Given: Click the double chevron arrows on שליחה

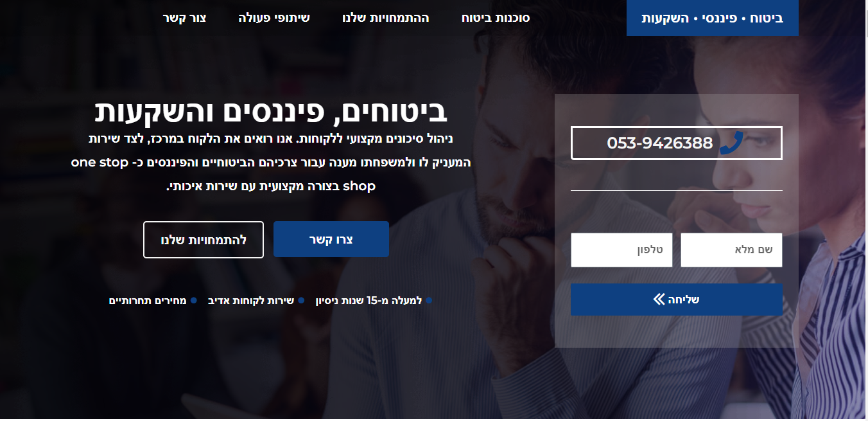Looking at the screenshot, I should click(x=659, y=300).
